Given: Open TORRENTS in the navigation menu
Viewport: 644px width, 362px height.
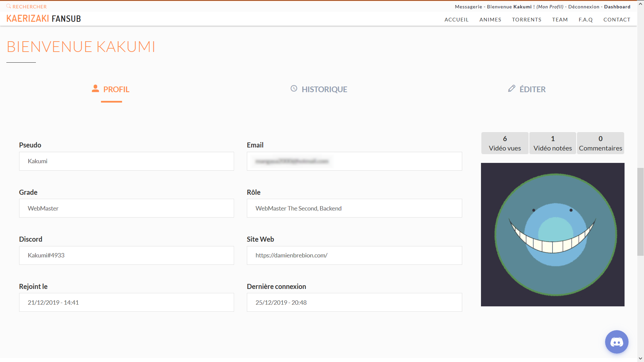Looking at the screenshot, I should point(527,20).
